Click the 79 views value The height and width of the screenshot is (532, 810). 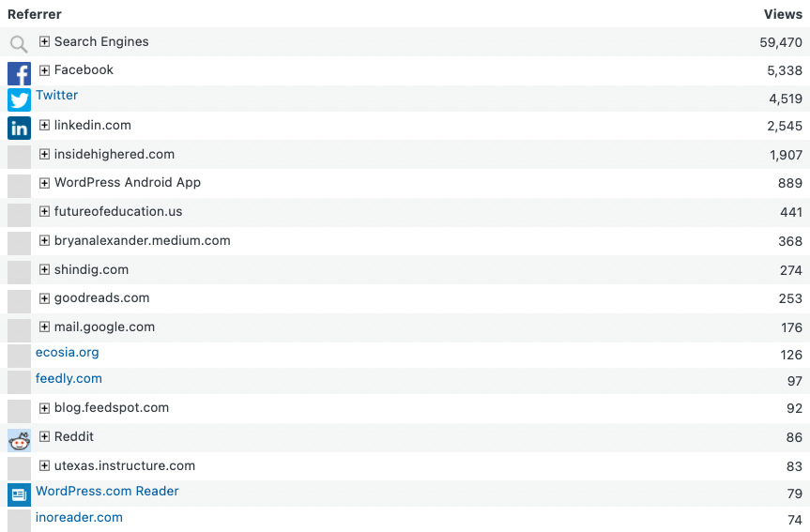click(794, 494)
